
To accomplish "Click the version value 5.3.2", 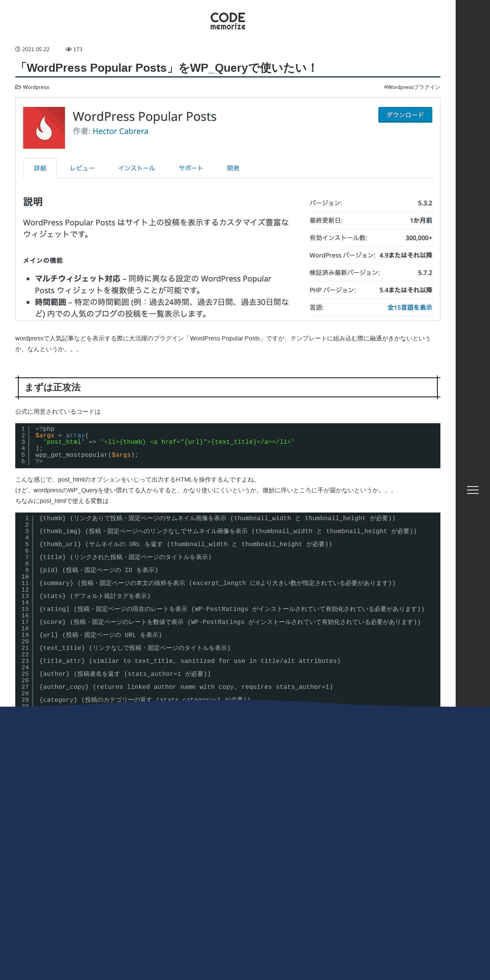I will pyautogui.click(x=425, y=203).
